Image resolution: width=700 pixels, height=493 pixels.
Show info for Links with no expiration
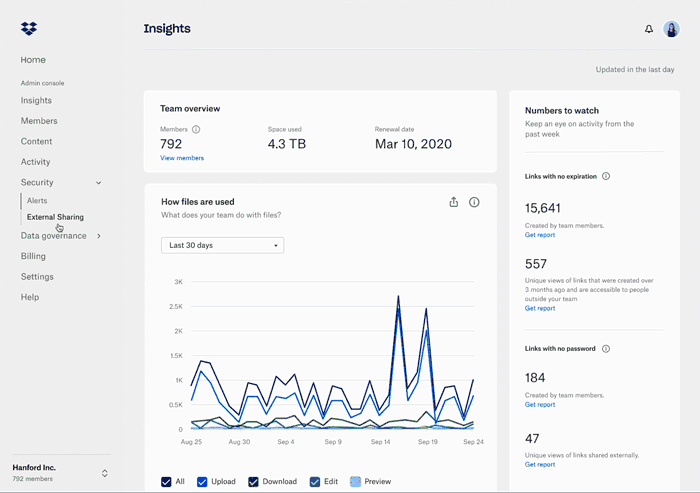click(606, 176)
